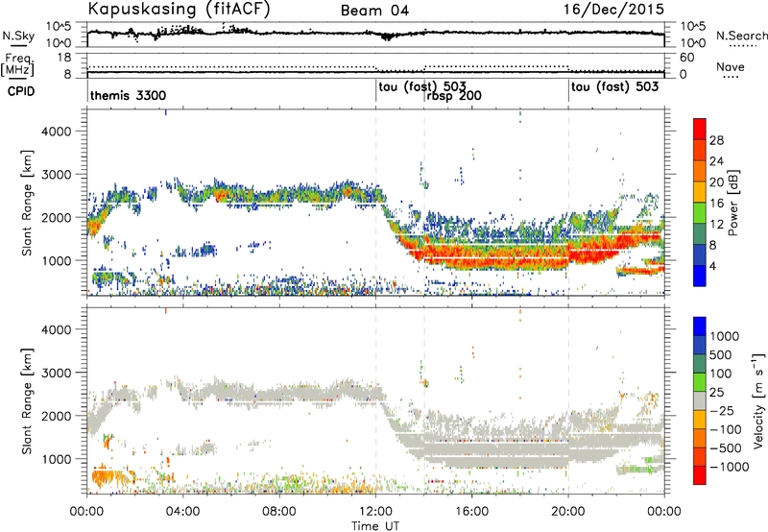Select the Velocity segment between -500 and -1000
The width and height of the screenshot is (768, 532).
(x=700, y=456)
